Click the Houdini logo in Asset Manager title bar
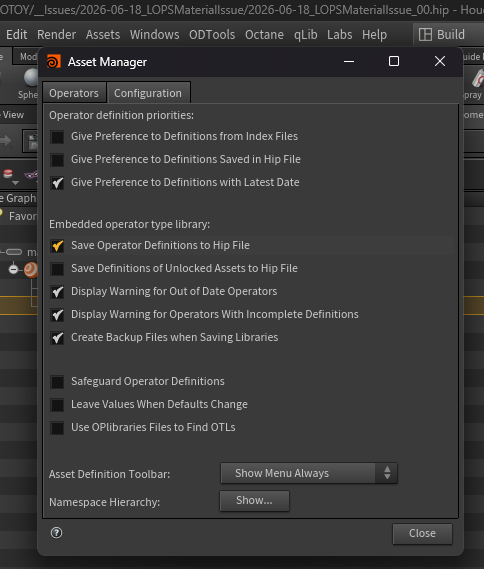484x569 pixels. [x=54, y=62]
